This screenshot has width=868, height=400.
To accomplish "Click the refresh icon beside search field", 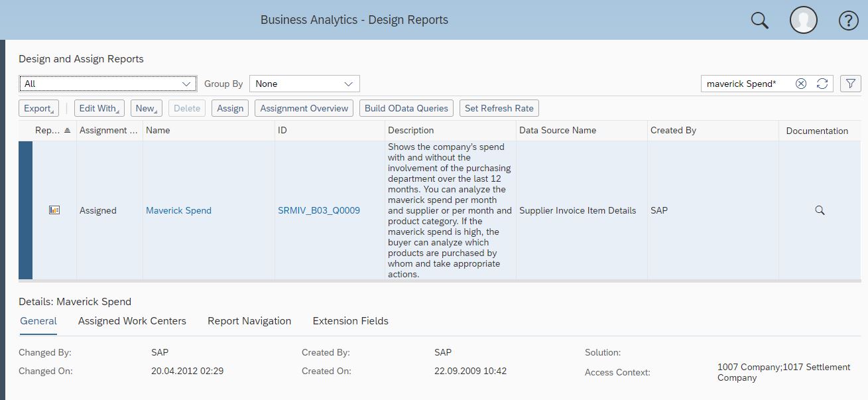I will 822,84.
